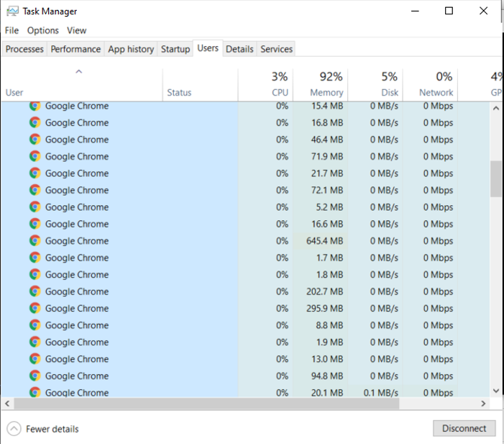Open the Options menu

click(x=42, y=30)
